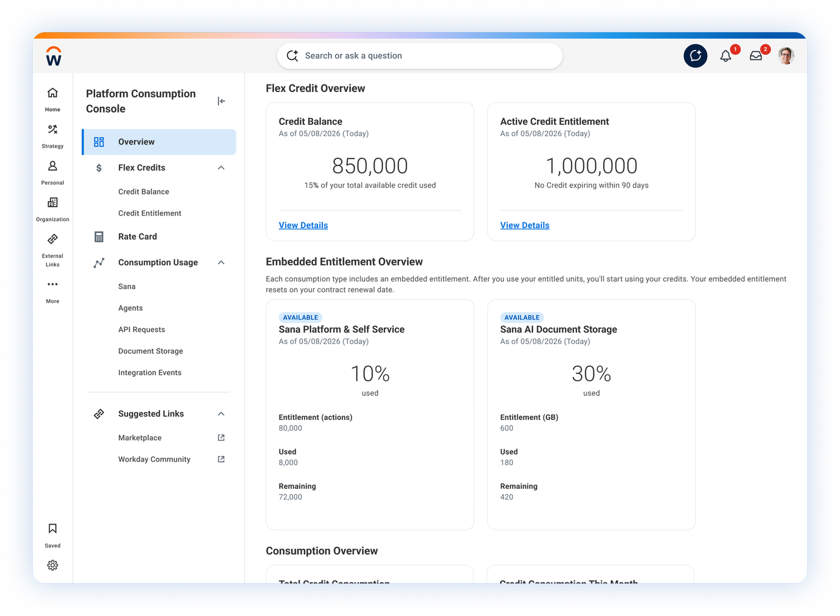Open the Organization section
This screenshot has height=616, width=840.
pos(53,209)
